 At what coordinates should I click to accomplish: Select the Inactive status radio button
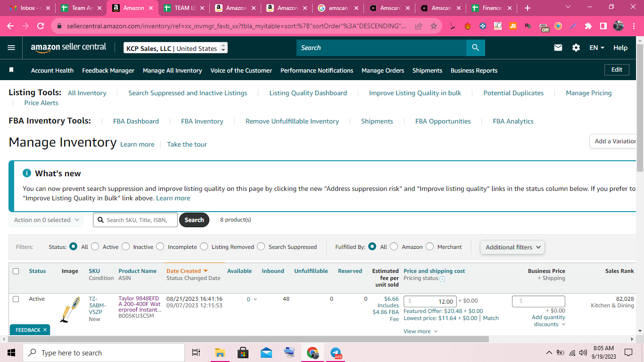(x=125, y=247)
